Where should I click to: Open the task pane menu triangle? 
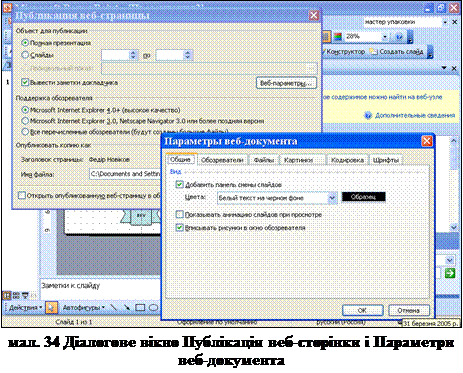(x=444, y=68)
